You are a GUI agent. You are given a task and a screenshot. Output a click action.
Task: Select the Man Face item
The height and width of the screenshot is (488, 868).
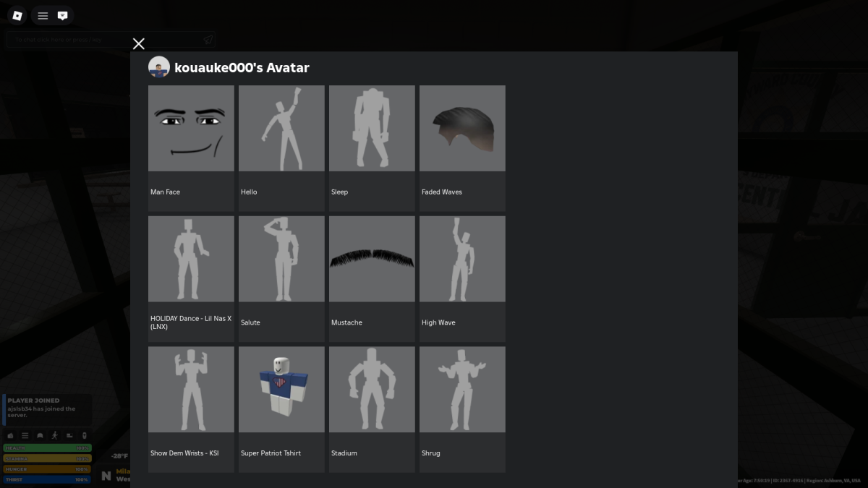pos(191,129)
